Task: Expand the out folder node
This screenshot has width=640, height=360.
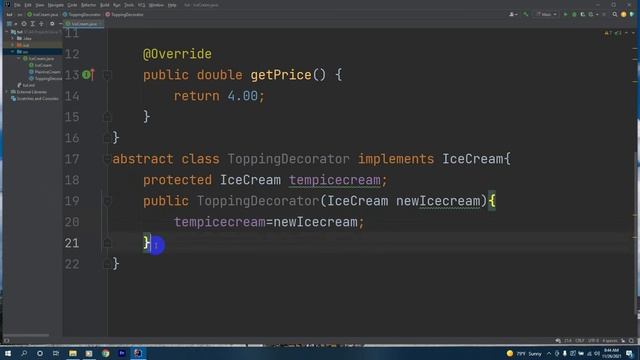Action: 13,45
